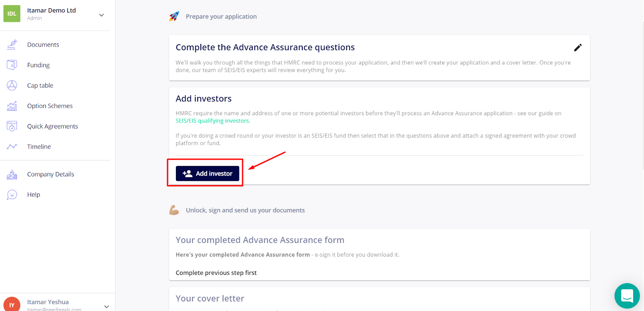The image size is (644, 311).
Task: Click the Add investor button
Action: (x=207, y=174)
